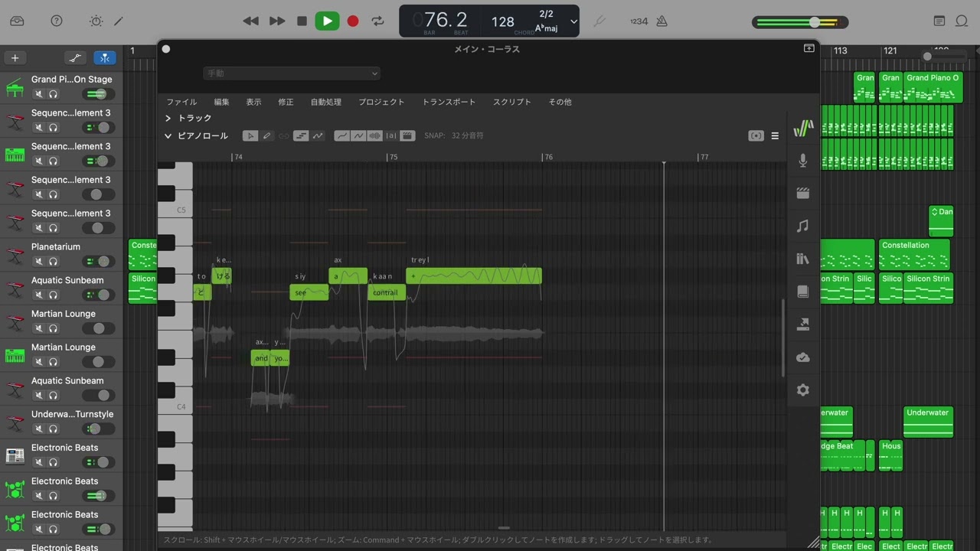The height and width of the screenshot is (551, 980).
Task: Open the スクリプト menu
Action: point(511,102)
